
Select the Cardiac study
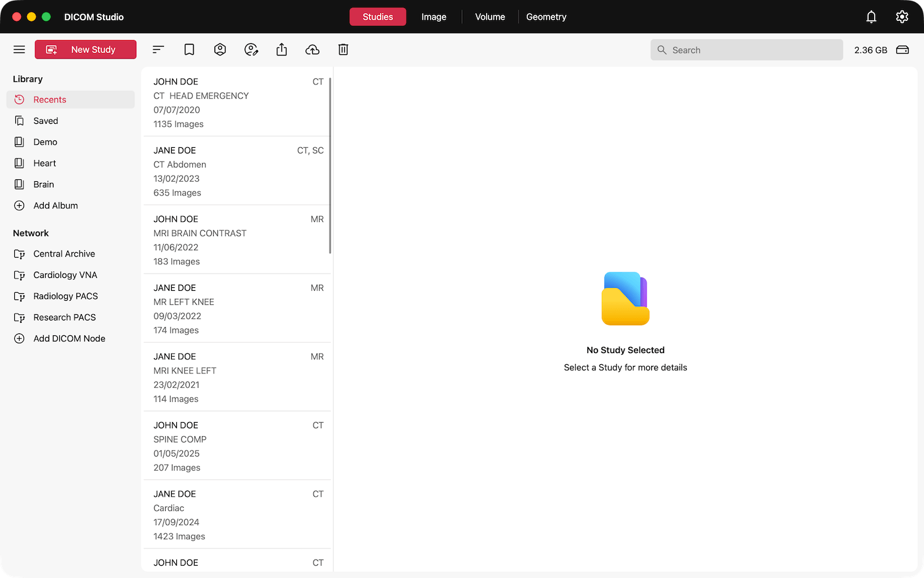[237, 515]
